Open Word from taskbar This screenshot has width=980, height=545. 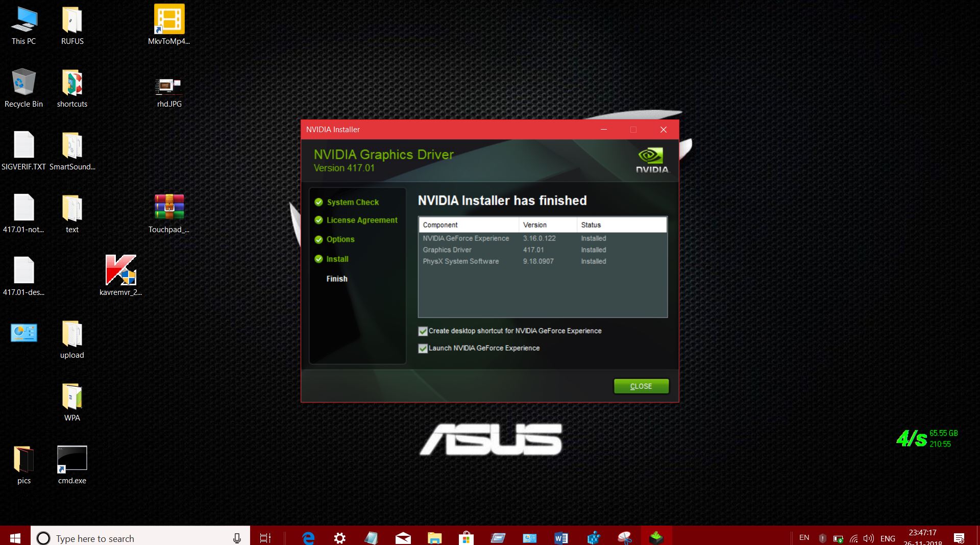[x=561, y=538]
